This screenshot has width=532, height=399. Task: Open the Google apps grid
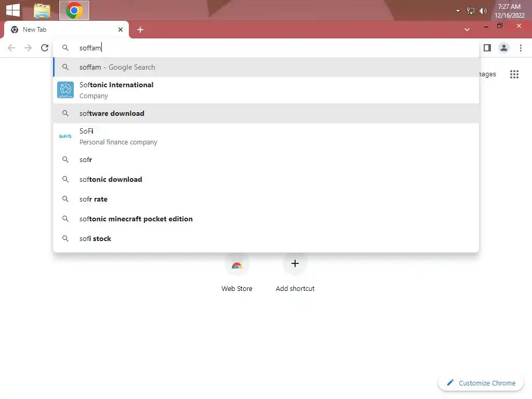coord(514,74)
